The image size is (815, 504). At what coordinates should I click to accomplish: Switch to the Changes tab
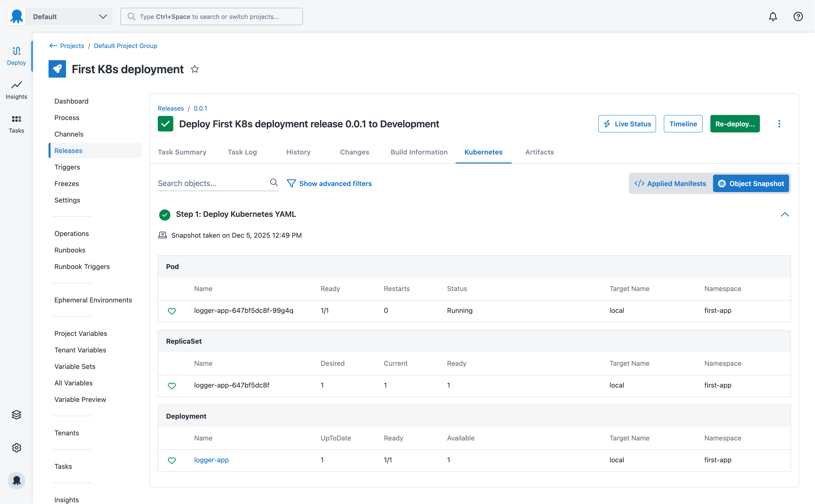[x=355, y=152]
